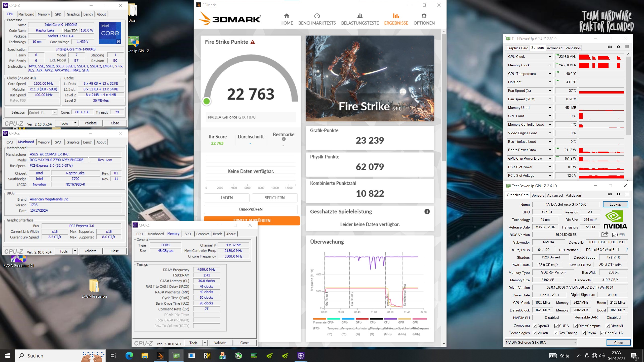Click the Fire Strike Punkte warning triangle
The width and height of the screenshot is (644, 362).
(x=253, y=42)
